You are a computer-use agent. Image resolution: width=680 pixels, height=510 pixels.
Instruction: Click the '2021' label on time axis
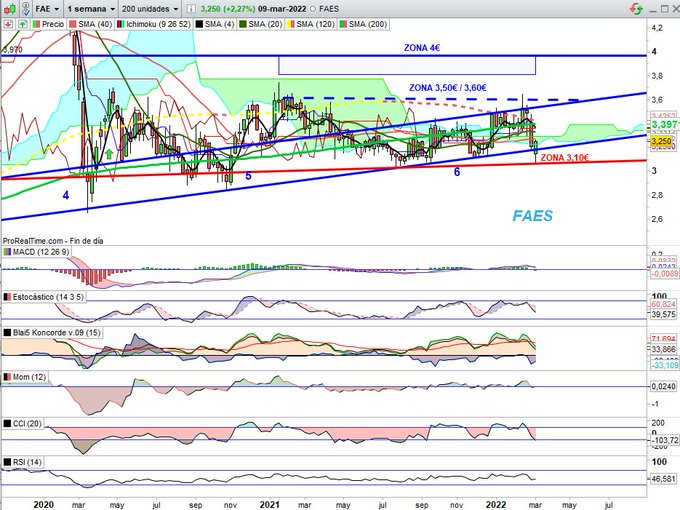269,505
